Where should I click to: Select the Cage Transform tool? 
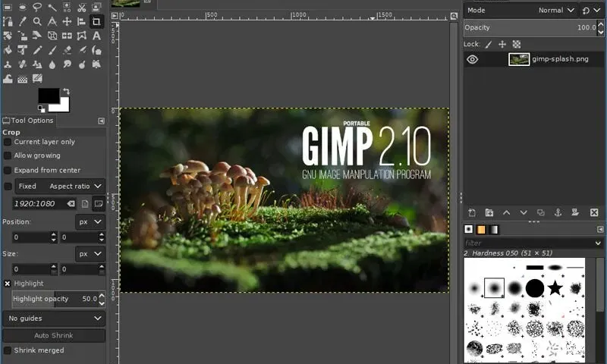82,36
